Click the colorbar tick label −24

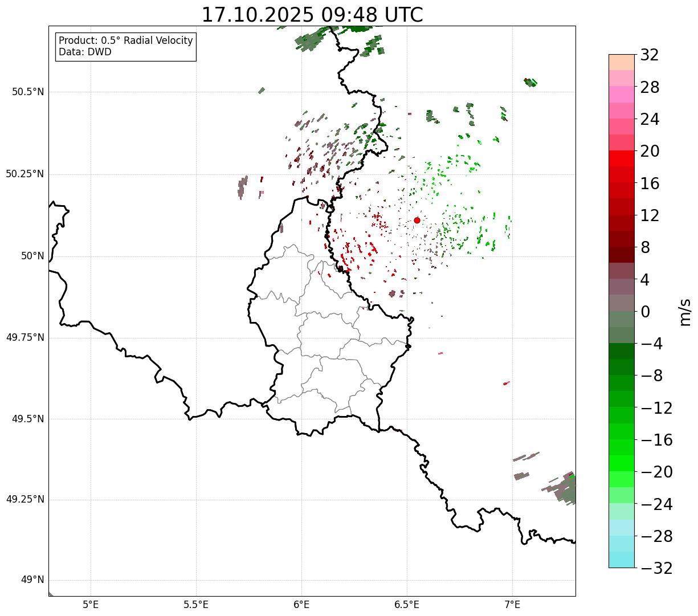[x=656, y=504]
